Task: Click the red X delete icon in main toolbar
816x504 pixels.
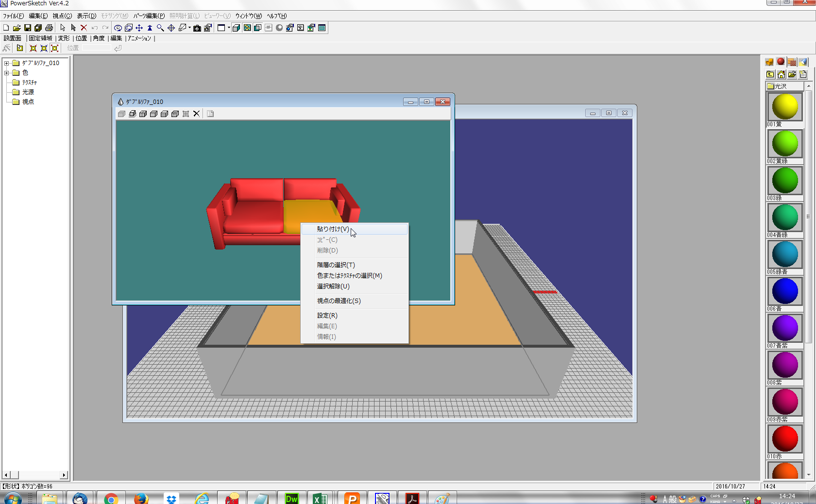Action: pos(84,28)
